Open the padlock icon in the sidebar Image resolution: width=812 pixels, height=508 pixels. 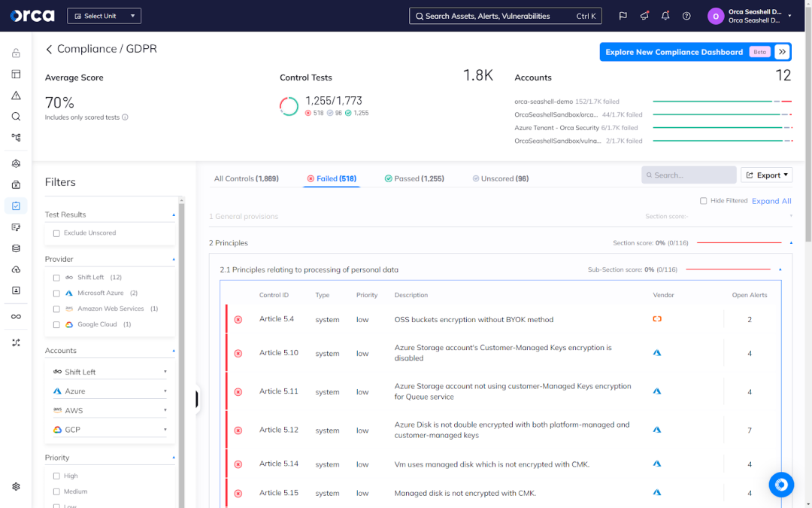(x=16, y=53)
